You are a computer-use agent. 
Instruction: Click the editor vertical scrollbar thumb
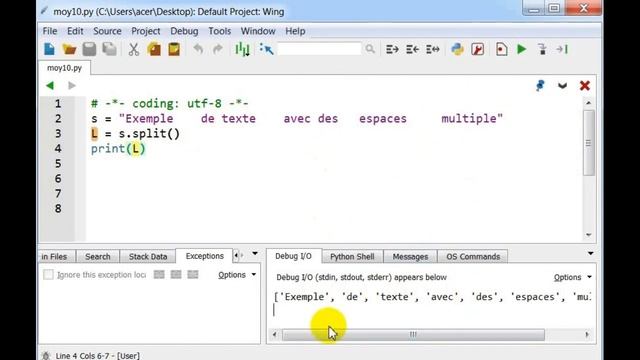tap(588, 143)
